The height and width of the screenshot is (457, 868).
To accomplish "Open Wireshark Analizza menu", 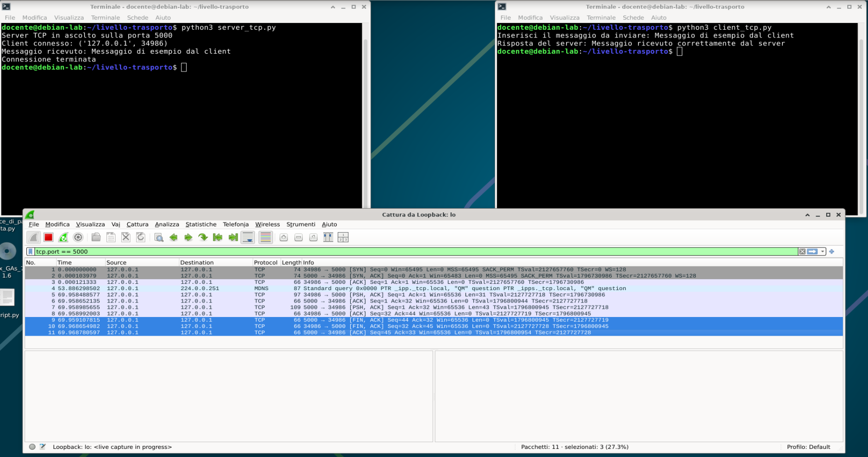I will tap(167, 224).
